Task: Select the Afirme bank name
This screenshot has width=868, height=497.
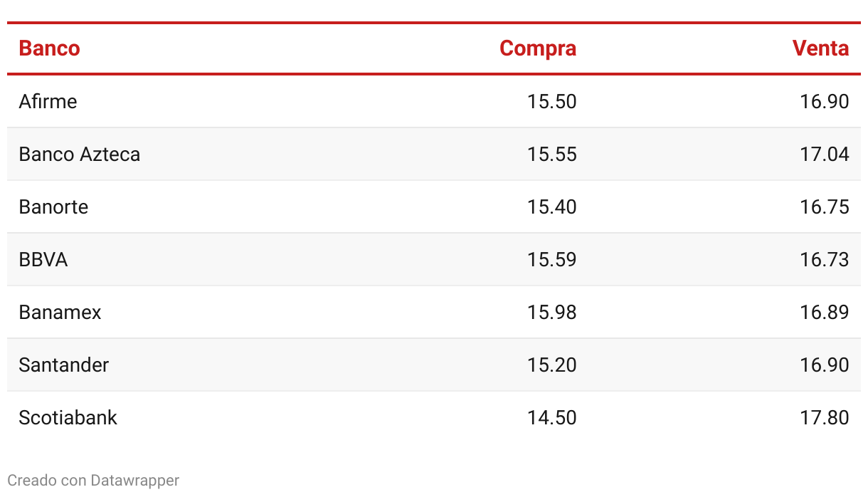Action: [x=48, y=101]
